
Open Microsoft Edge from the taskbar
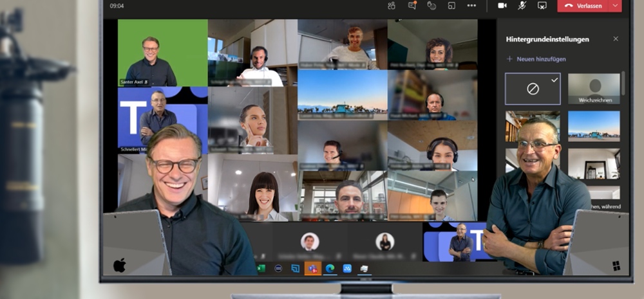click(330, 268)
